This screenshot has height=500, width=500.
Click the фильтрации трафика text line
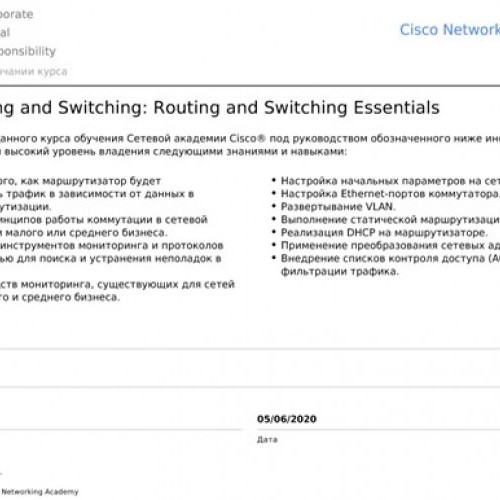pyautogui.click(x=340, y=272)
